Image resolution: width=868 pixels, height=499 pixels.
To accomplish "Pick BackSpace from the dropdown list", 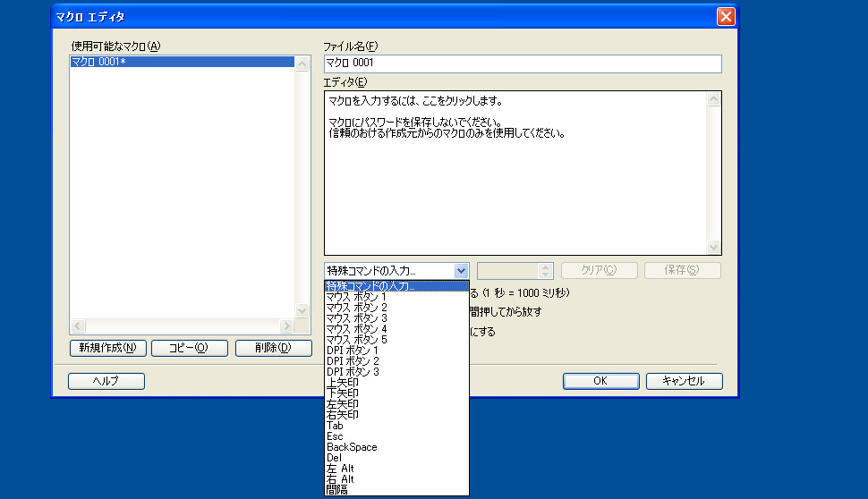I will 352,447.
